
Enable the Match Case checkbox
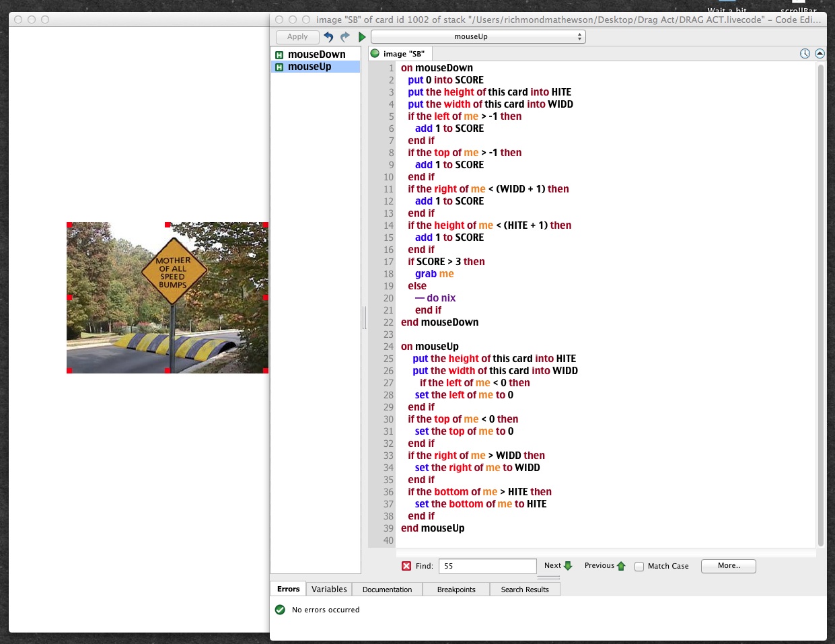[639, 567]
